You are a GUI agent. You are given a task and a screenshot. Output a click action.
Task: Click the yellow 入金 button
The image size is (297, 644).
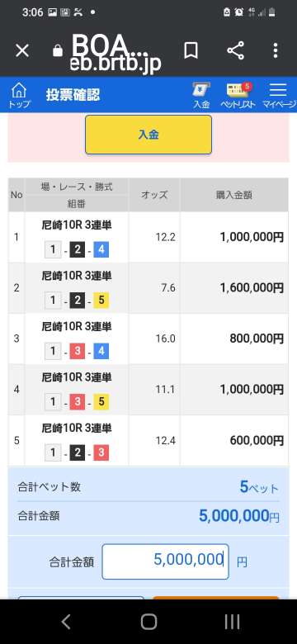tap(148, 135)
